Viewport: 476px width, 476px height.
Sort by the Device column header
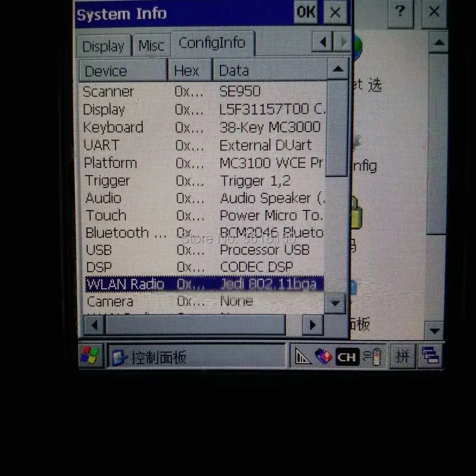coord(123,71)
